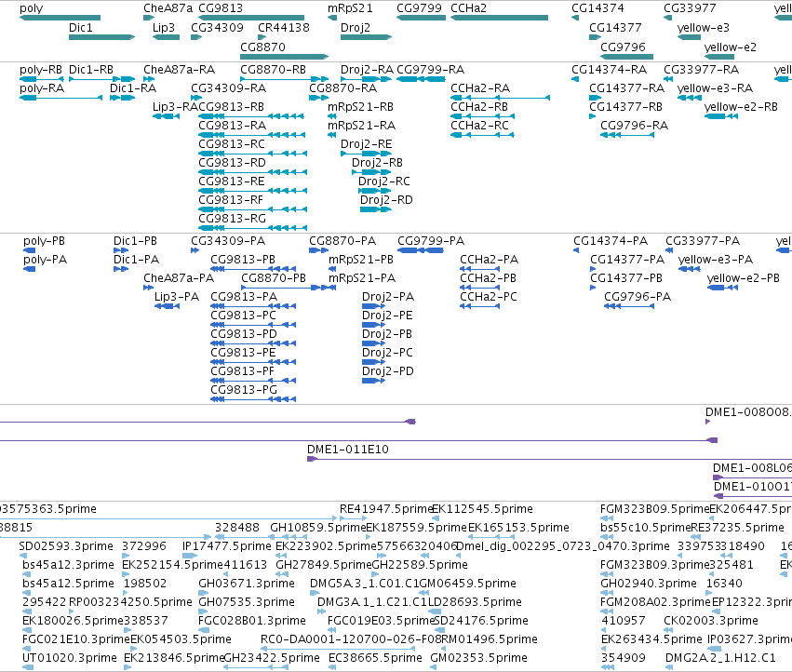This screenshot has width=792, height=672.
Task: Click the CheA87a-RA transcript label
Action: coord(180,69)
